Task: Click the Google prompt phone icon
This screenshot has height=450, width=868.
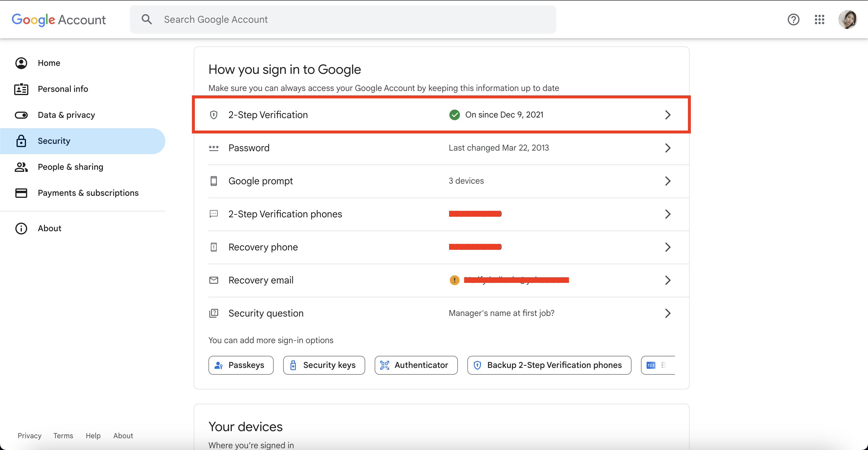Action: pos(214,181)
